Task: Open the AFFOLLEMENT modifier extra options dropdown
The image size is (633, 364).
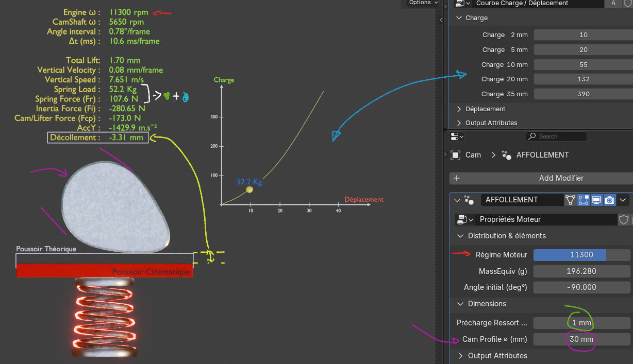Action: click(x=623, y=200)
